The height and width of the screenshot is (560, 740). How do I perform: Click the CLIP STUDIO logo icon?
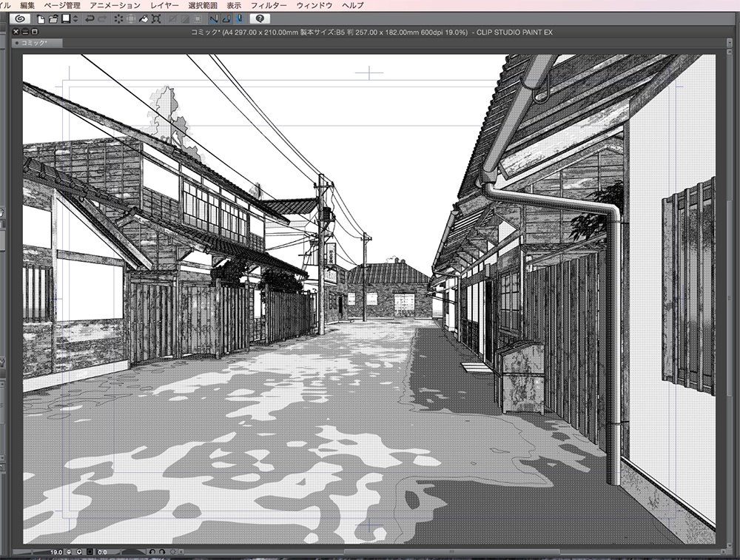[x=20, y=18]
